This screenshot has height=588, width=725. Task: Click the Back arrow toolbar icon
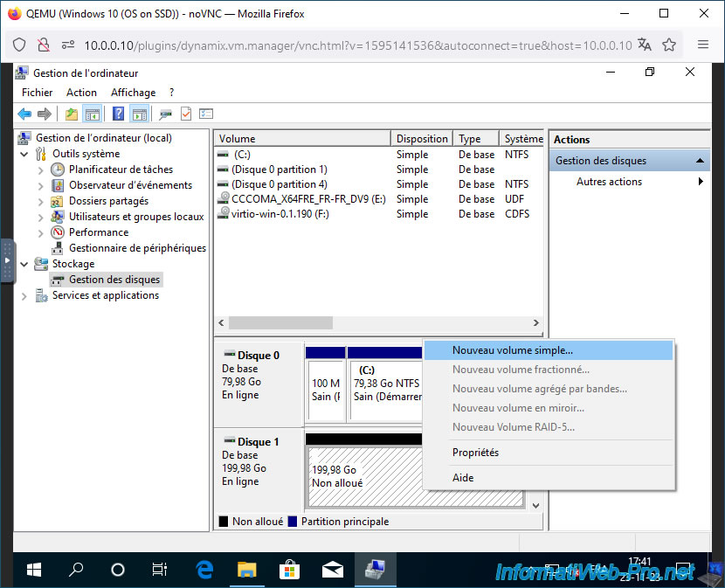pyautogui.click(x=24, y=114)
